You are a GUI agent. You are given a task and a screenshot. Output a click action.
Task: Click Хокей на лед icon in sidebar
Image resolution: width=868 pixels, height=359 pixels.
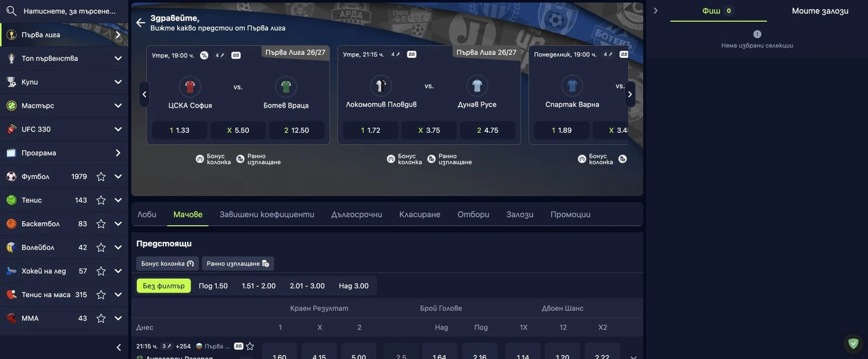click(11, 271)
